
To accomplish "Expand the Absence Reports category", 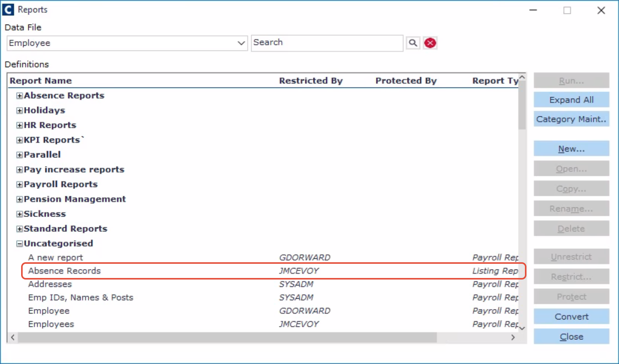I will tap(20, 96).
